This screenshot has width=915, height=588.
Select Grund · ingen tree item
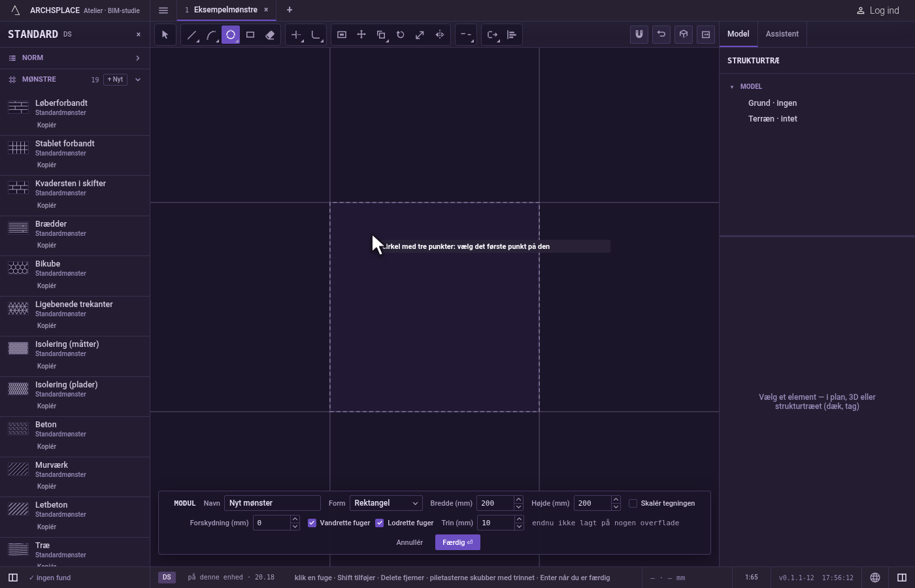(773, 103)
